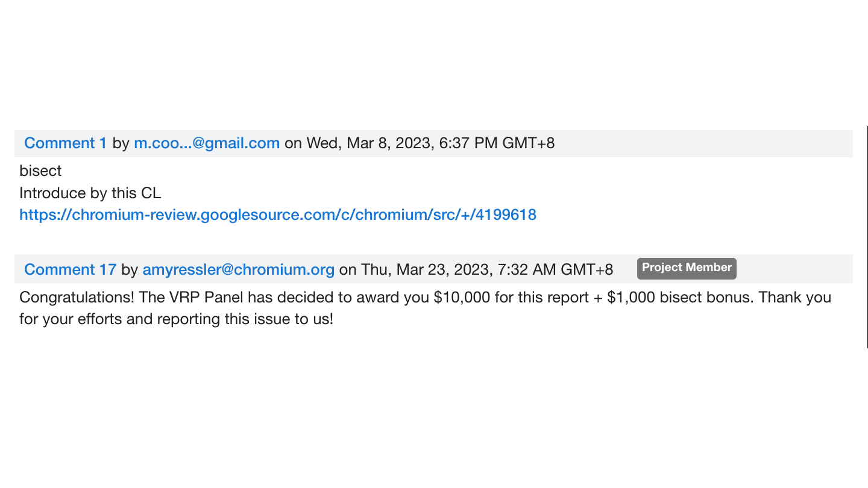The image size is (868, 488).
Task: Click the "Introduce by this CL" text
Action: pos(90,193)
